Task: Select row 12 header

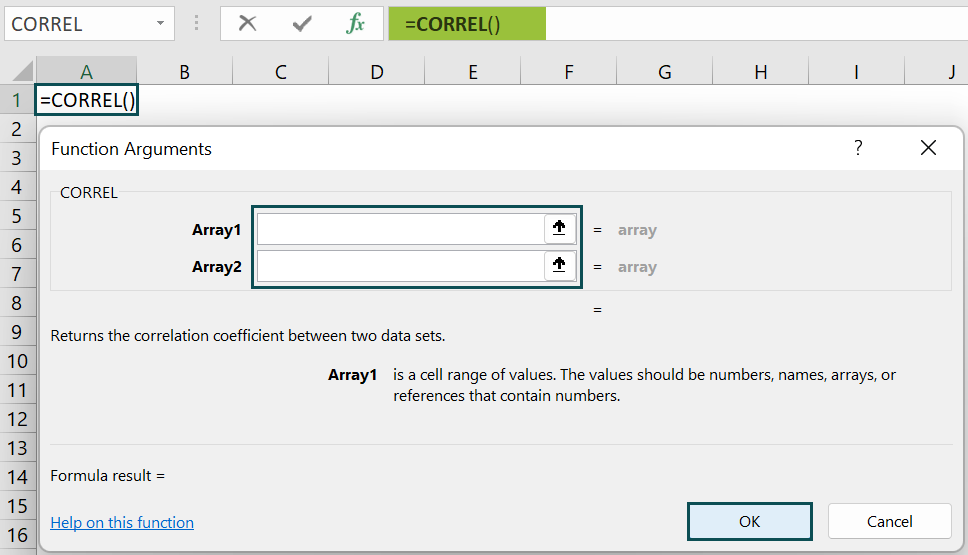Action: tap(17, 419)
